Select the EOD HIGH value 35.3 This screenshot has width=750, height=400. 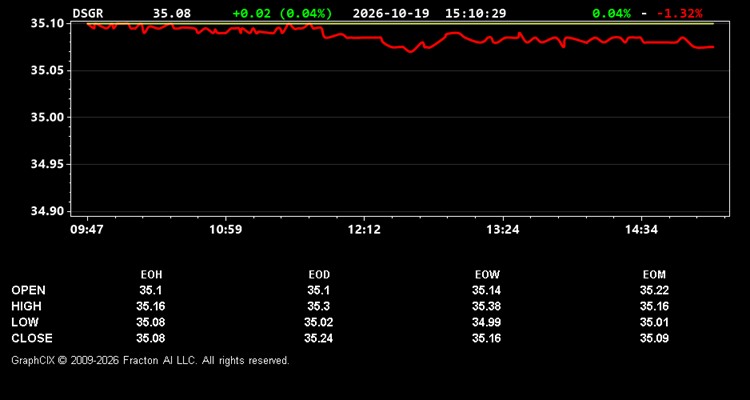click(319, 306)
